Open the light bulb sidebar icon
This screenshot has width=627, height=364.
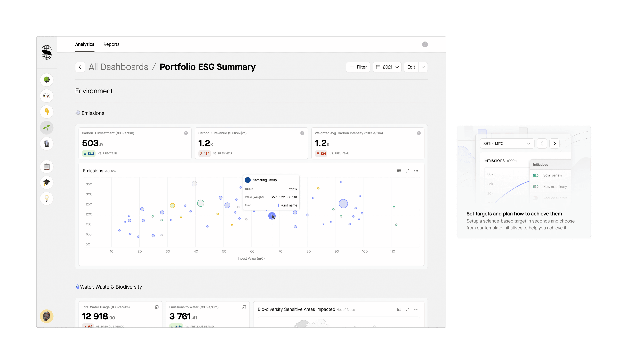[x=47, y=198]
